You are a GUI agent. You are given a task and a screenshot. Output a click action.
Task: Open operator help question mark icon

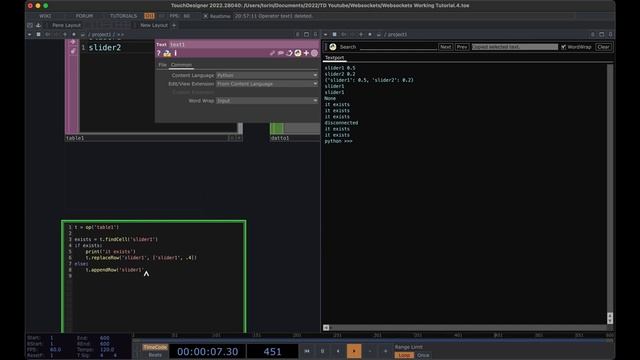[159, 53]
